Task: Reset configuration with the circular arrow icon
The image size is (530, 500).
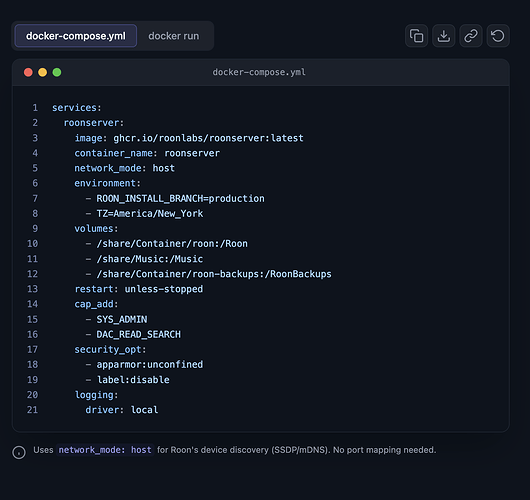Action: [x=498, y=36]
